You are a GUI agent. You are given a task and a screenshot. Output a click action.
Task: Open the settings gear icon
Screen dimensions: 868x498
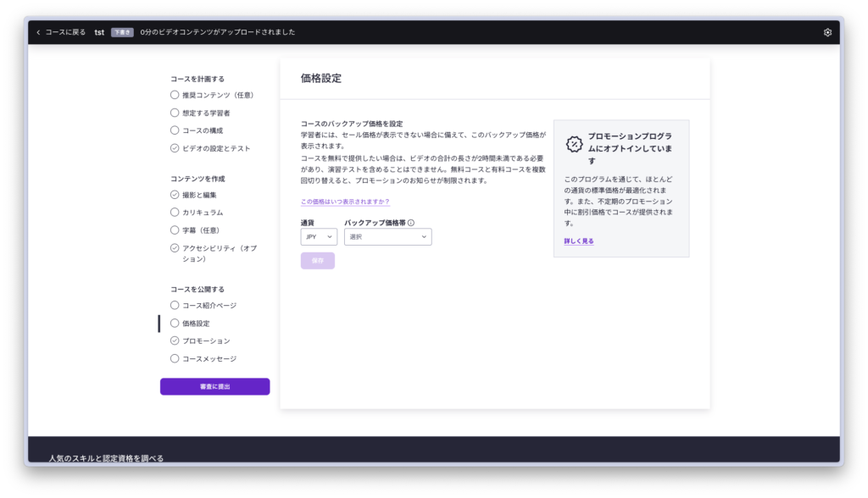point(827,32)
